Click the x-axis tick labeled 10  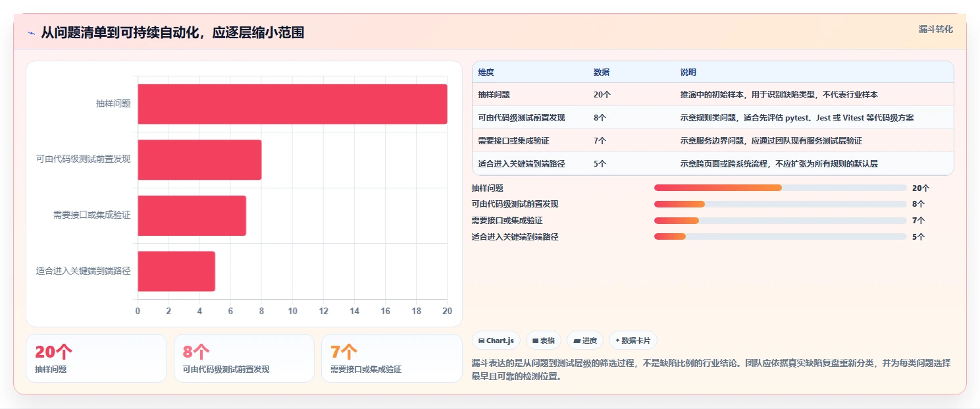(292, 311)
